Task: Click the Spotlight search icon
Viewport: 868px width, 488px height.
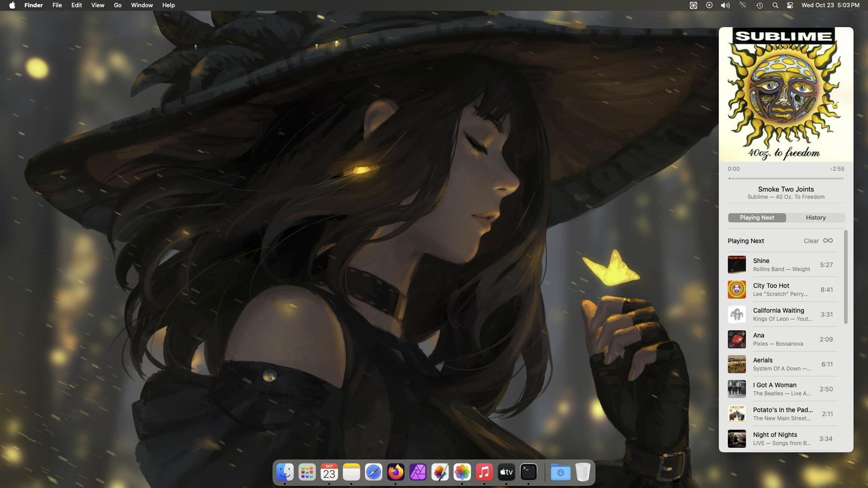Action: click(x=775, y=5)
